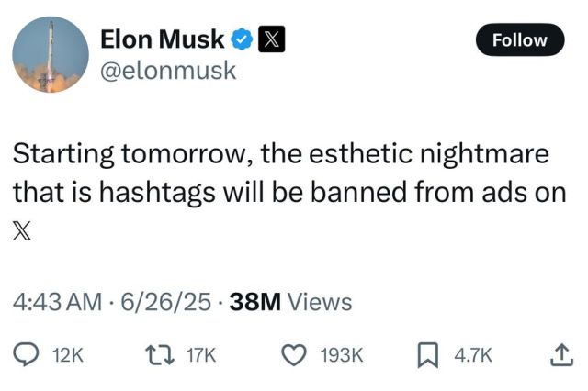The image size is (588, 391).
Task: Click the black X affiliation badge
Action: pos(271,39)
